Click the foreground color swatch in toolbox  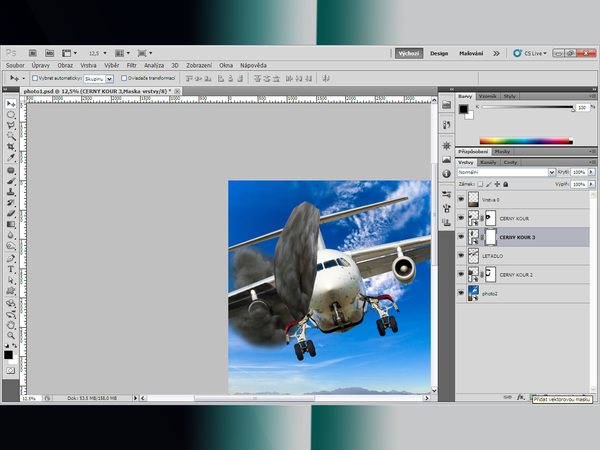coord(9,354)
